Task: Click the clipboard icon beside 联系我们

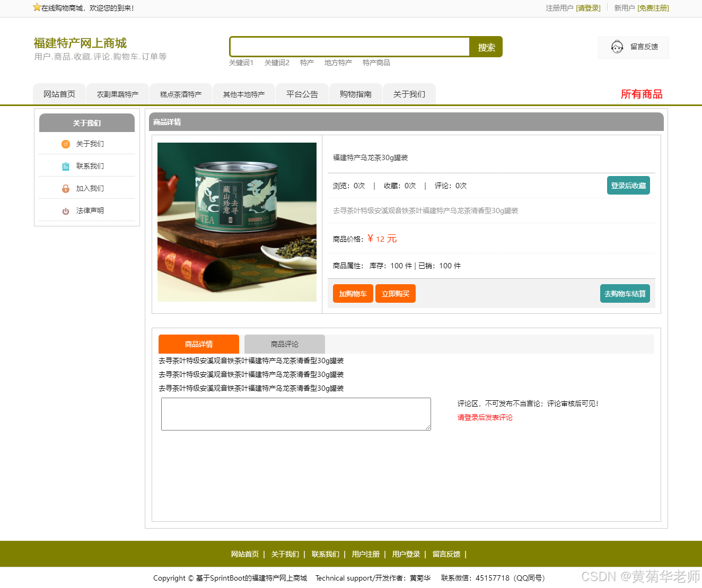Action: click(x=66, y=166)
